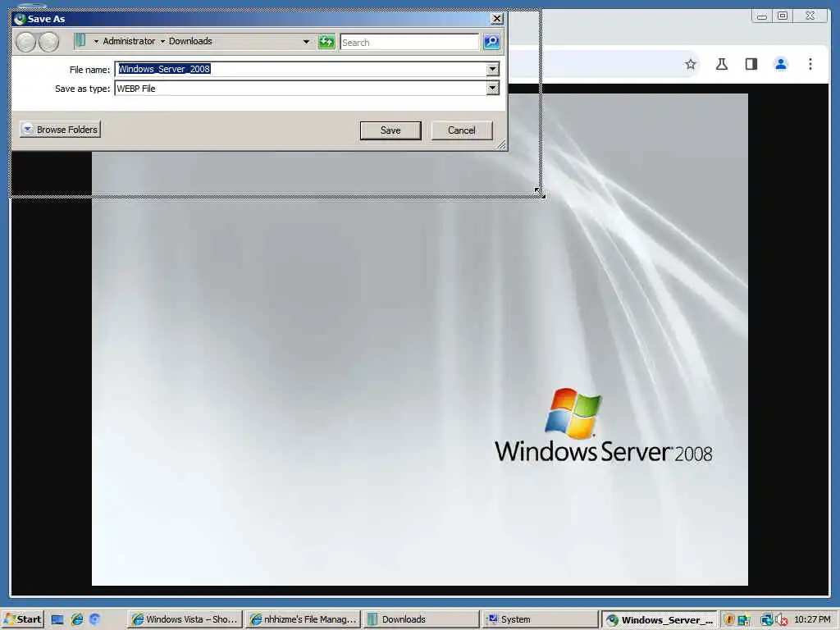This screenshot has width=840, height=630.
Task: Click the Search box in Save As
Action: pos(409,43)
